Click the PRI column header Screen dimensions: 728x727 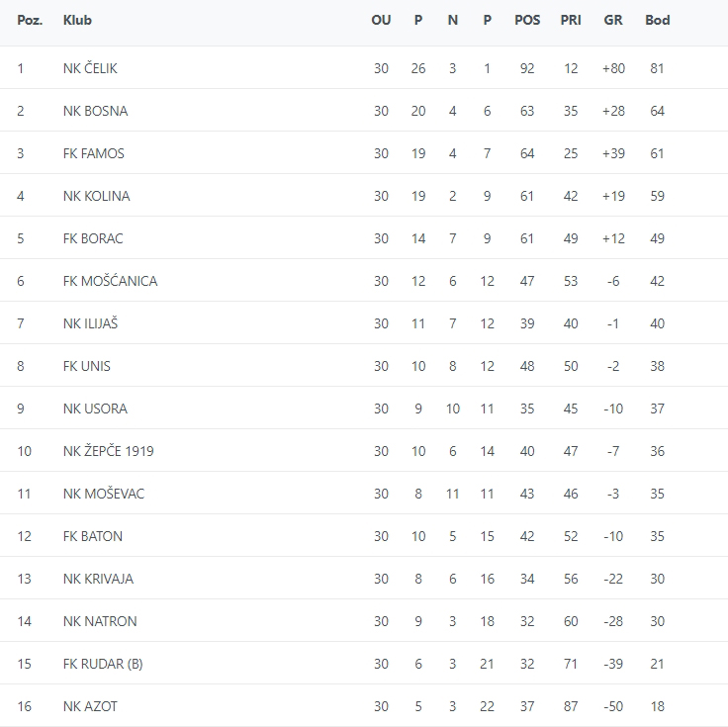571,20
